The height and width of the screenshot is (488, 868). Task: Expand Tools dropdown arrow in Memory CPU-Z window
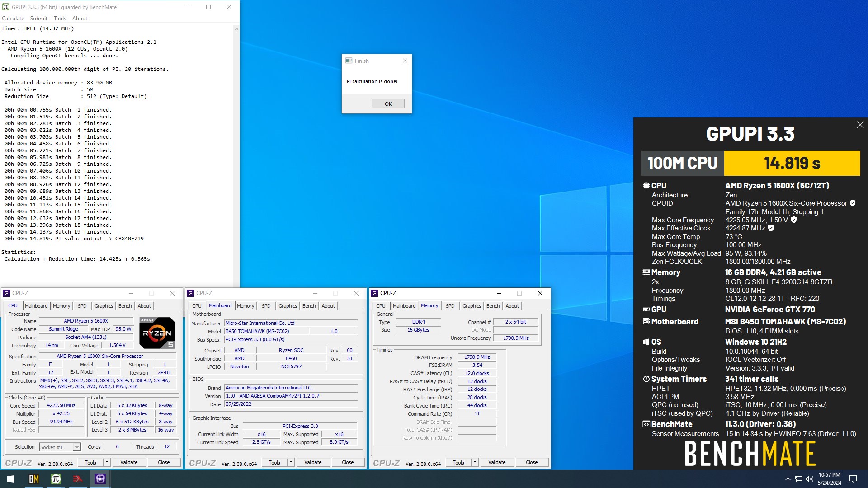(475, 462)
